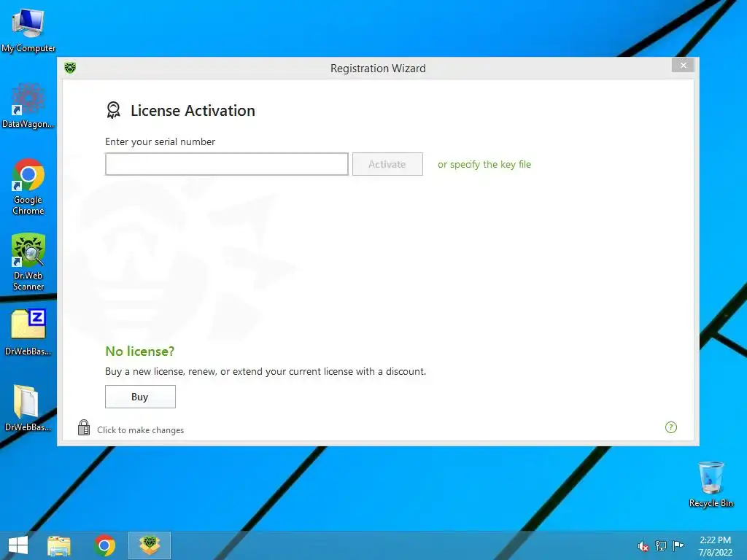Click the muted volume tray icon
Screen dimensions: 747x560
(x=643, y=546)
